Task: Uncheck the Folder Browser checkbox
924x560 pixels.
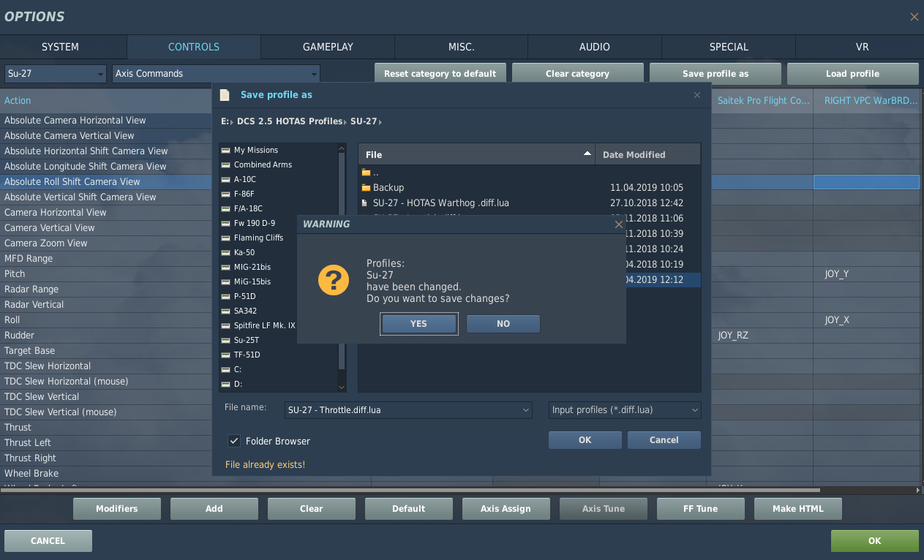Action: tap(234, 441)
